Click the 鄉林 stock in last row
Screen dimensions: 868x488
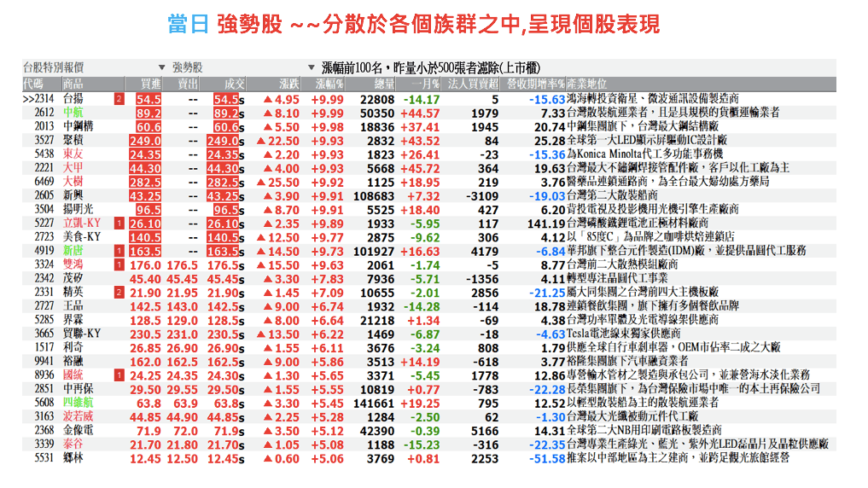tap(73, 457)
